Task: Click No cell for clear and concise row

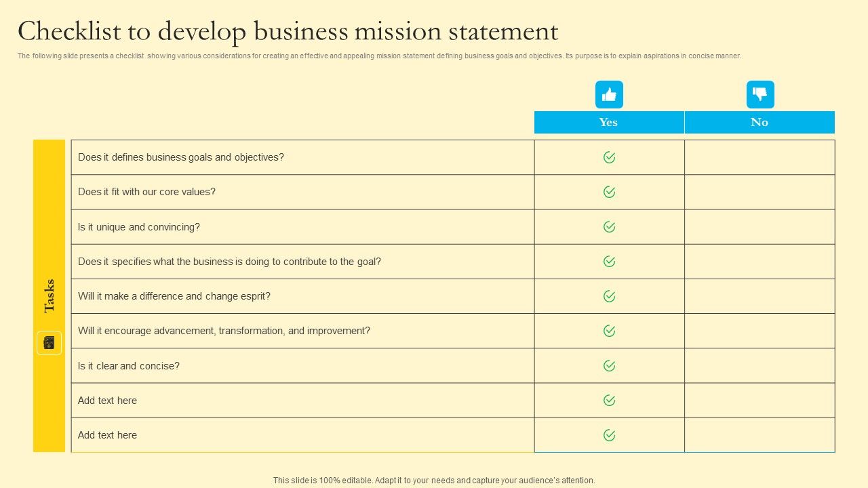Action: tap(759, 366)
